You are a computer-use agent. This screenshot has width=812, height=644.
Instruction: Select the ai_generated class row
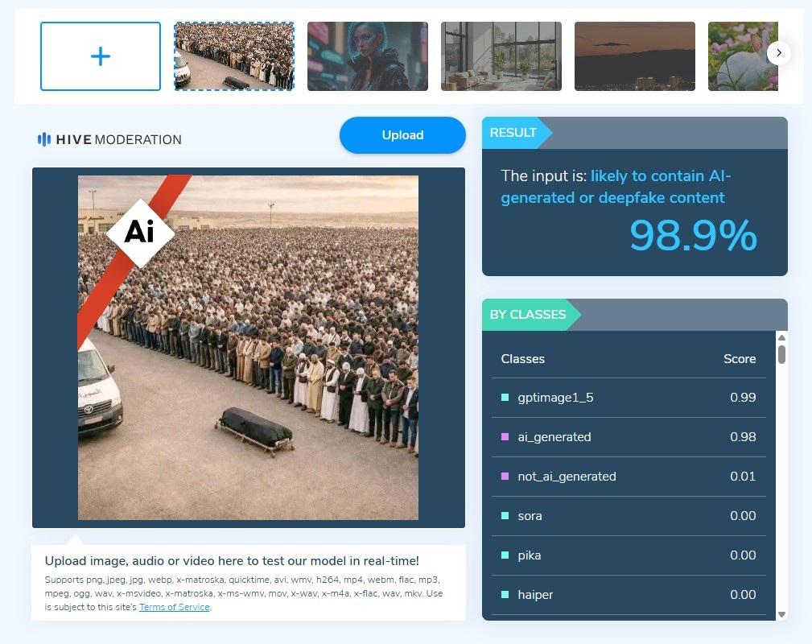pyautogui.click(x=629, y=437)
